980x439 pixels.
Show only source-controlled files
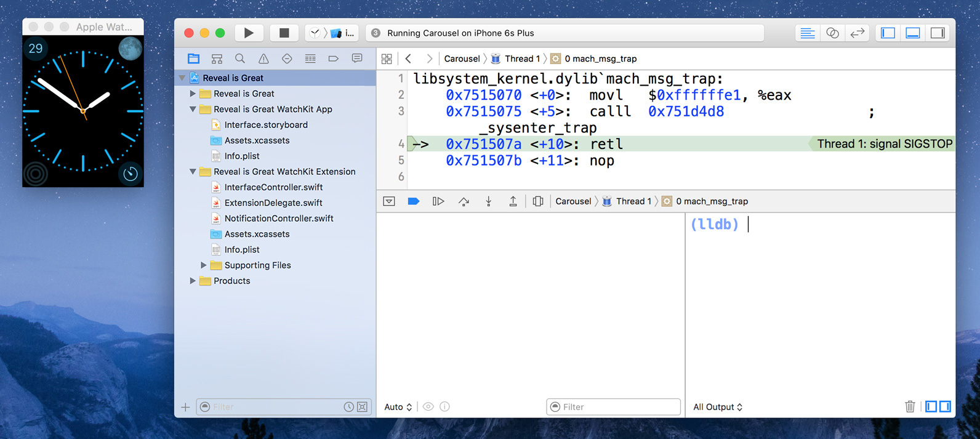click(x=363, y=407)
